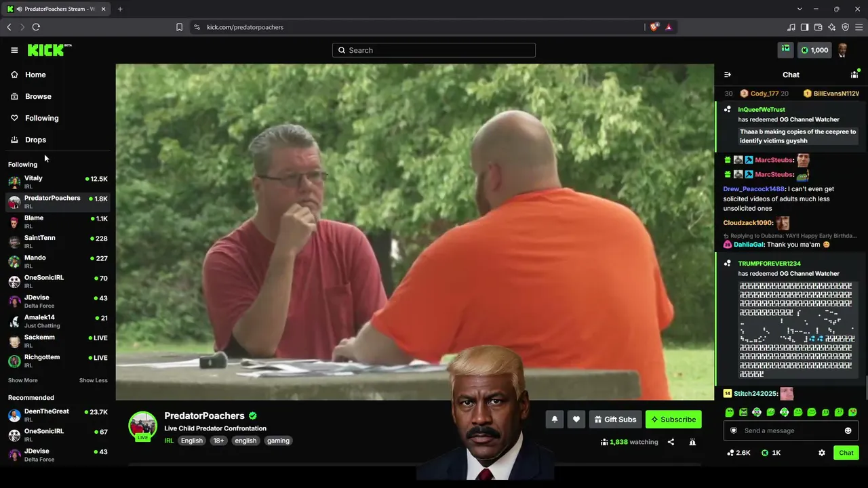This screenshot has width=868, height=488.
Task: Open Mando channel from sidebar
Action: pos(58,262)
